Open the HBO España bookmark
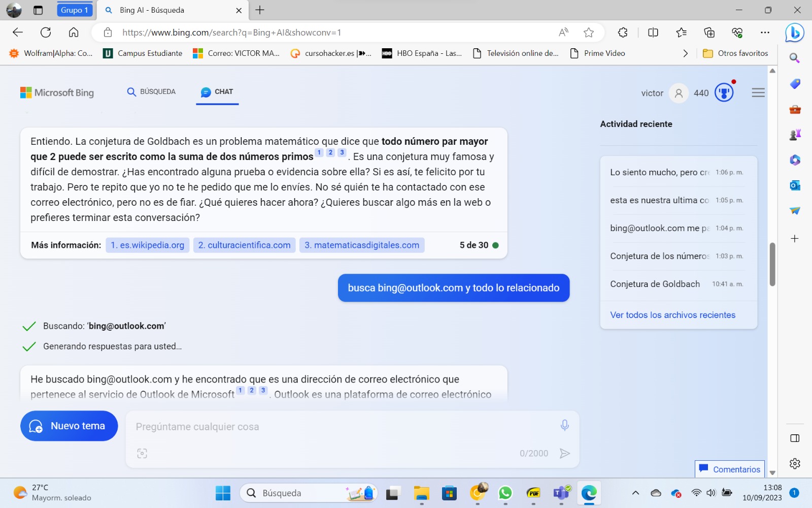This screenshot has width=812, height=508. 422,53
